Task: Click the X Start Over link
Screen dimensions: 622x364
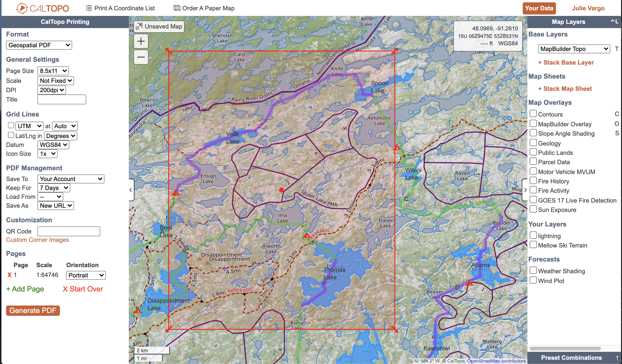Action: tap(83, 289)
